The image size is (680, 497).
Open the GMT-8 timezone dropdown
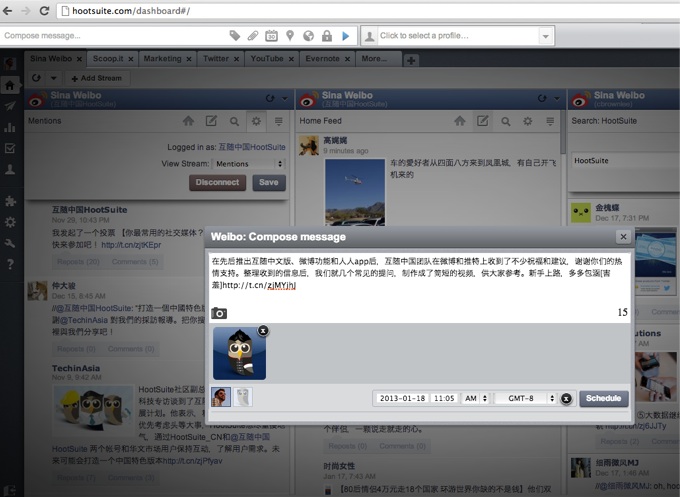[525, 398]
